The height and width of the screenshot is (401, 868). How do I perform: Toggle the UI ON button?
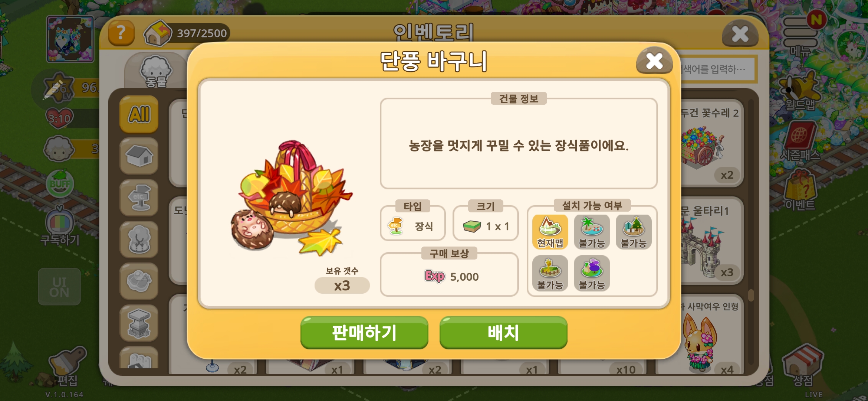59,287
